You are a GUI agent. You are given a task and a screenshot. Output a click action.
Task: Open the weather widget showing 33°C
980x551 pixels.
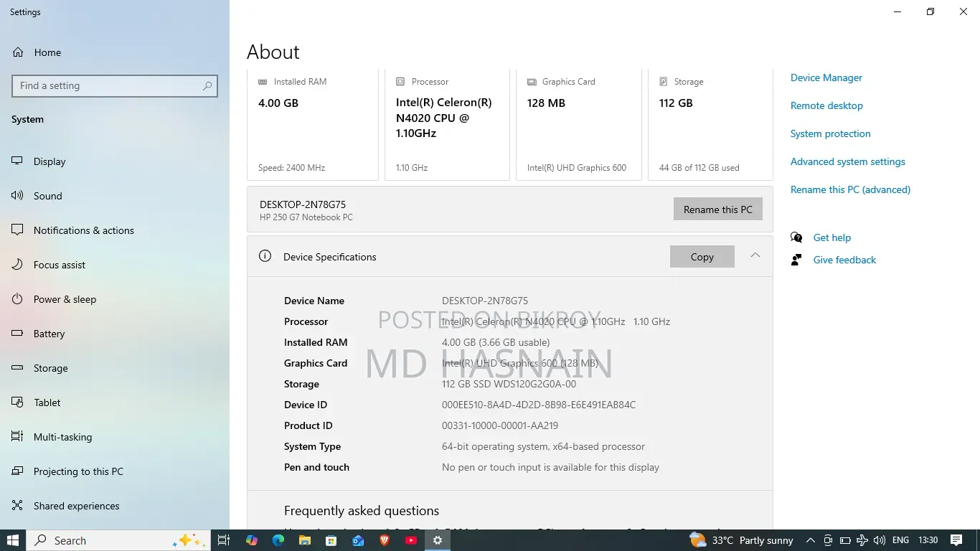(741, 540)
